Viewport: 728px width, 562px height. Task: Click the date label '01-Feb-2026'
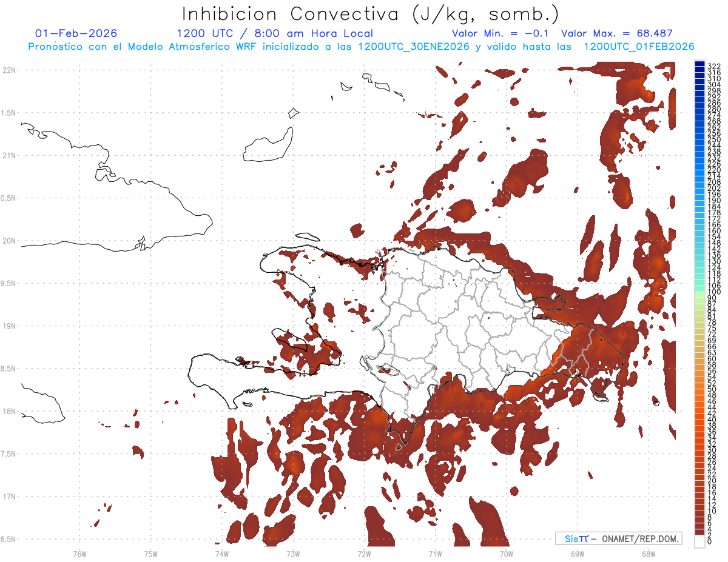(76, 33)
